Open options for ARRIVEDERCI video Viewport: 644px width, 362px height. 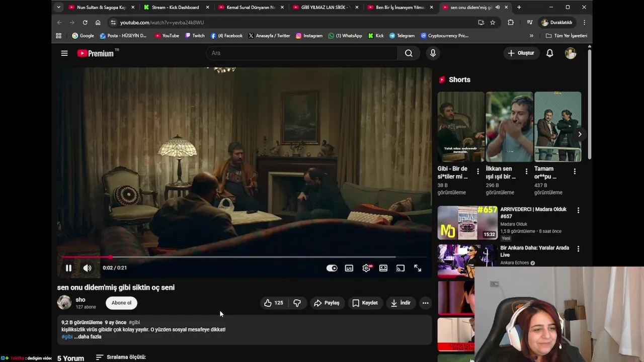578,210
